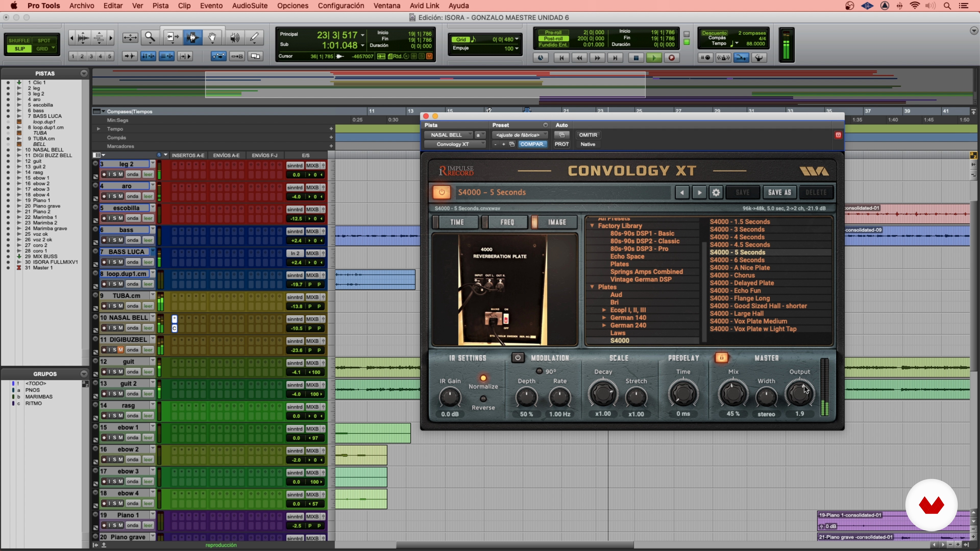Screen dimensions: 980x551
Task: Click NASAL BELL in track list
Action: 48,150
